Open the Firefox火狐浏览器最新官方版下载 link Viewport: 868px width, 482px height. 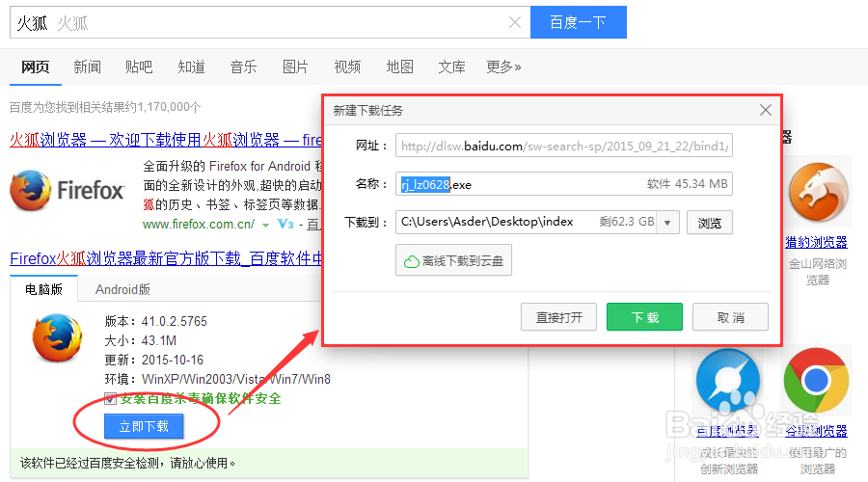click(x=166, y=258)
